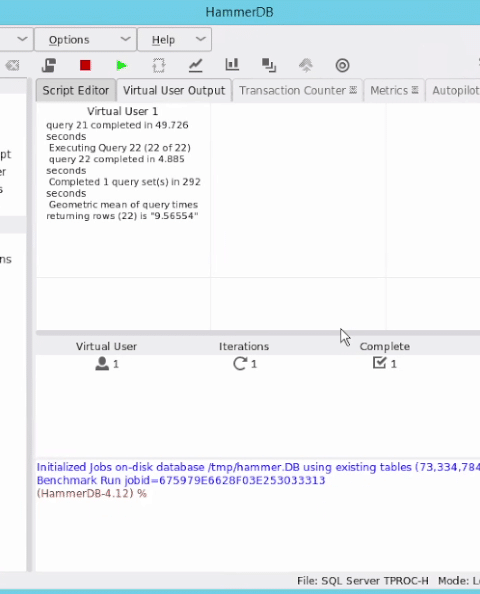Switch to the Metrics tab

(394, 91)
